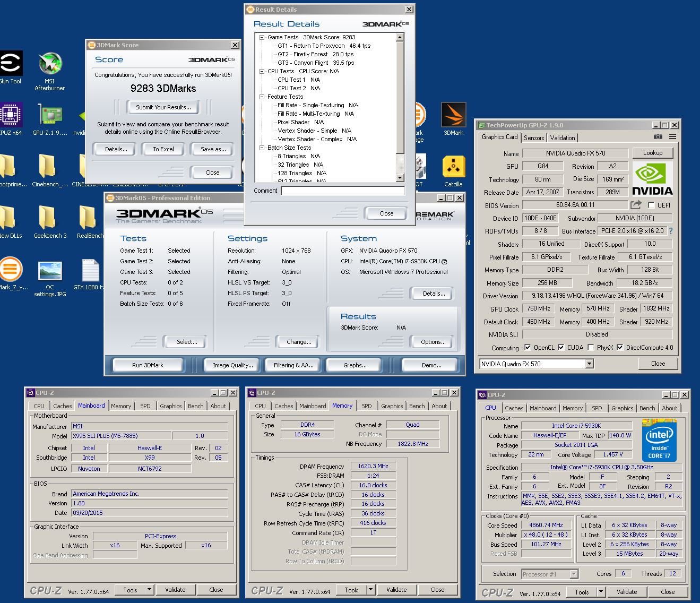Open the Catzilla desktop icon
Viewport: 700px width, 603px height.
pyautogui.click(x=453, y=171)
